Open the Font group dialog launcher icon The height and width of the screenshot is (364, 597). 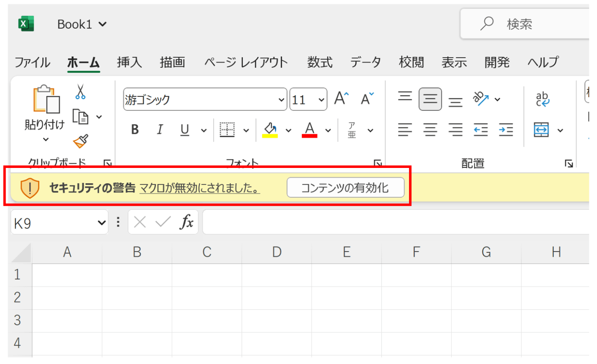[377, 162]
